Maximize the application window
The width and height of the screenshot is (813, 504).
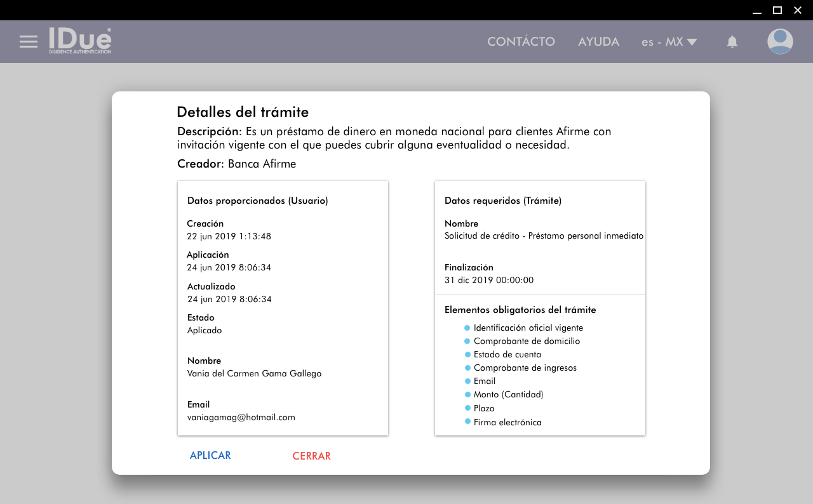click(x=777, y=10)
